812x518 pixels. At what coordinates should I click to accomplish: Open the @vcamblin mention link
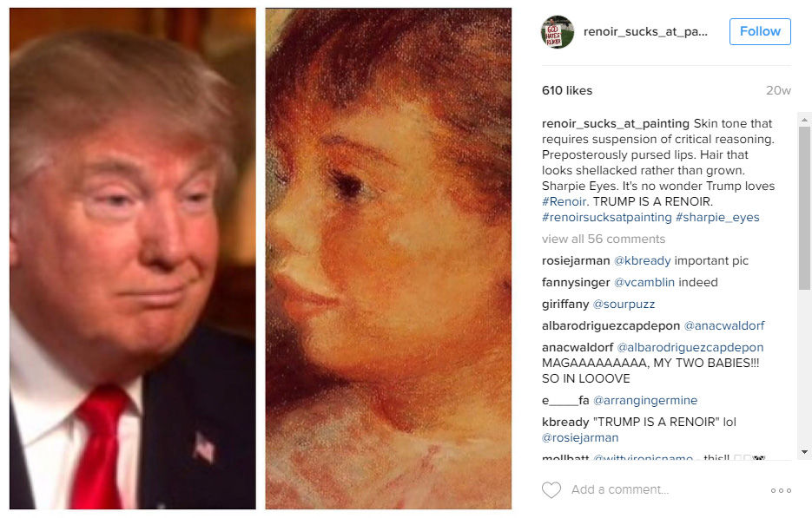point(644,283)
